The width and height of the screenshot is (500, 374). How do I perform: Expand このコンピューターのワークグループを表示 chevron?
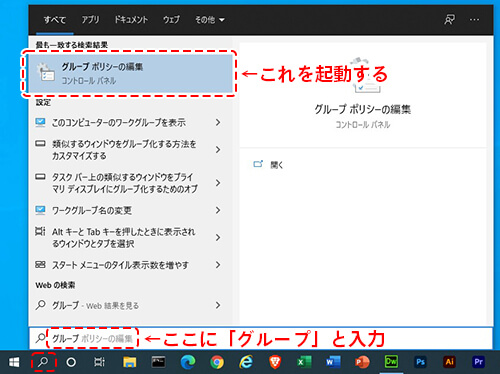coord(218,123)
